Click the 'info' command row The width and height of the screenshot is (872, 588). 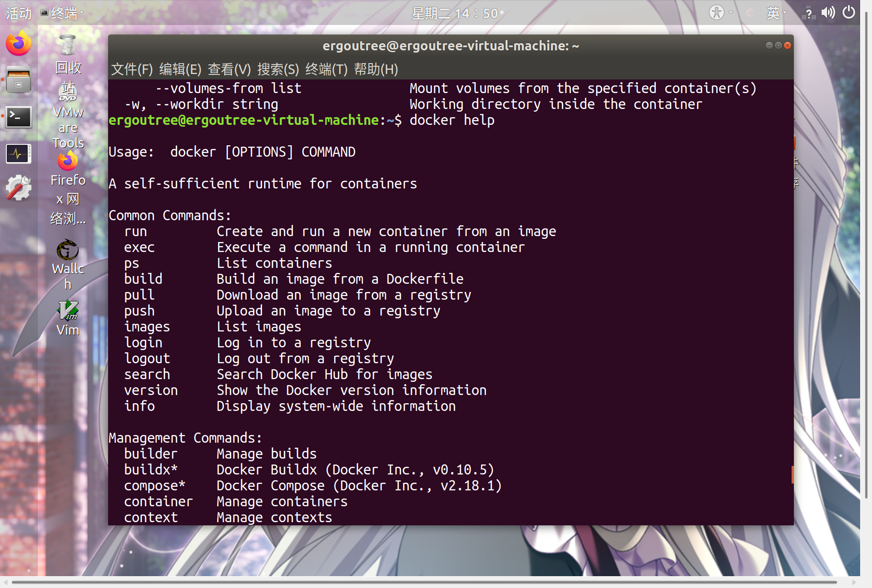(x=290, y=406)
